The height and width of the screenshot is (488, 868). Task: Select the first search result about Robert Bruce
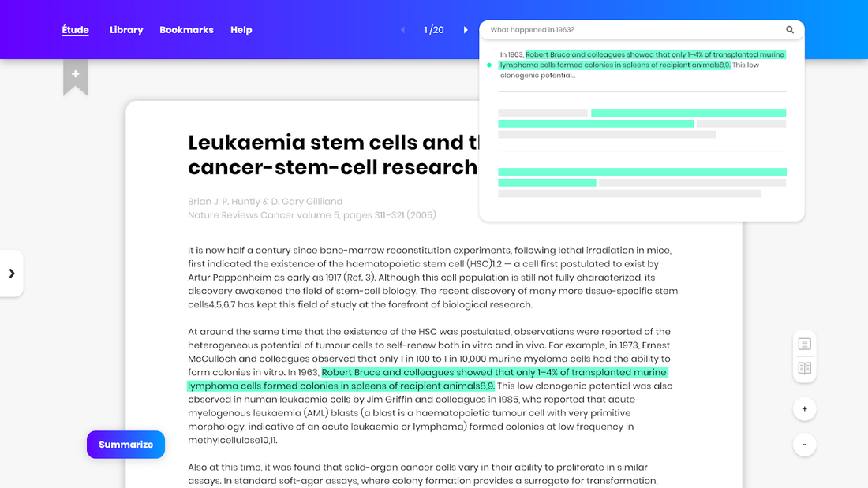(642, 65)
